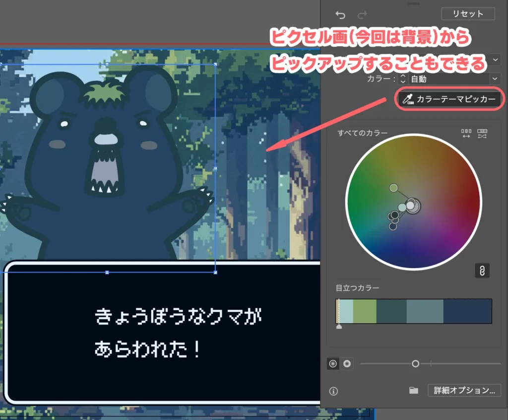Select the solid circle recolor mode toggle

pyautogui.click(x=333, y=364)
